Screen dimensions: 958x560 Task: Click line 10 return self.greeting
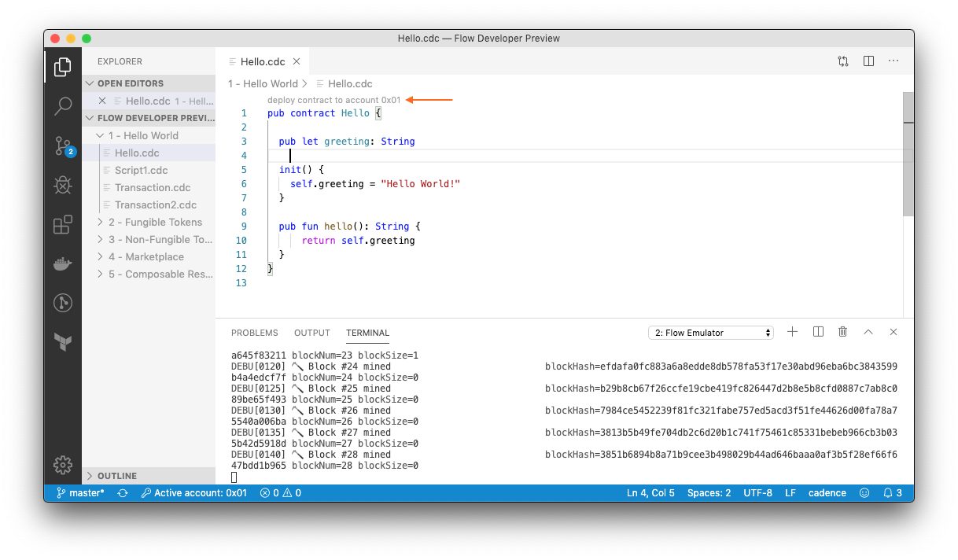coord(358,240)
